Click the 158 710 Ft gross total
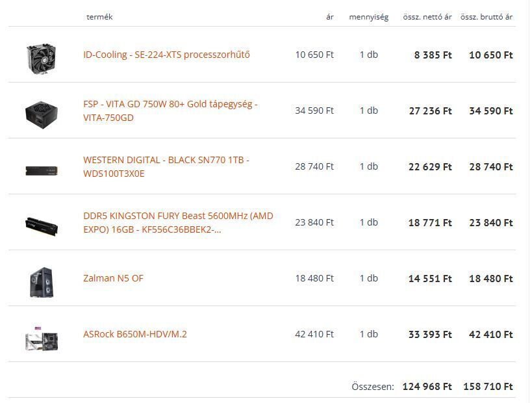The width and height of the screenshot is (532, 403). pos(488,387)
